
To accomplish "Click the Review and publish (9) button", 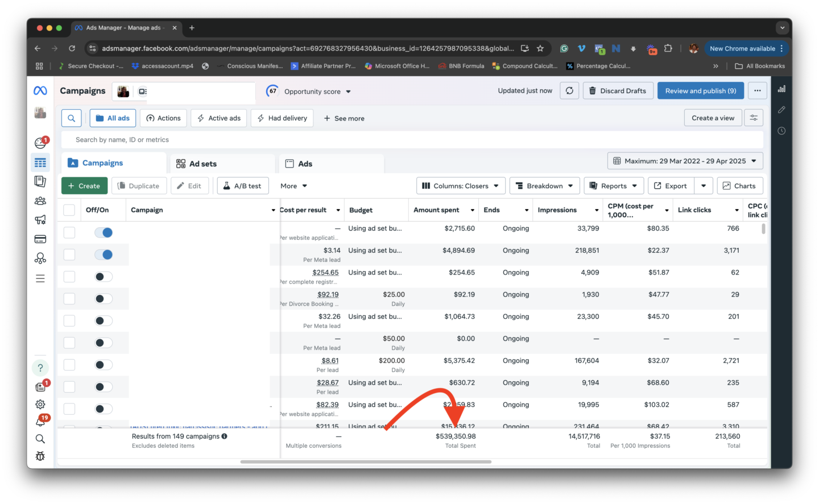I will click(x=701, y=91).
